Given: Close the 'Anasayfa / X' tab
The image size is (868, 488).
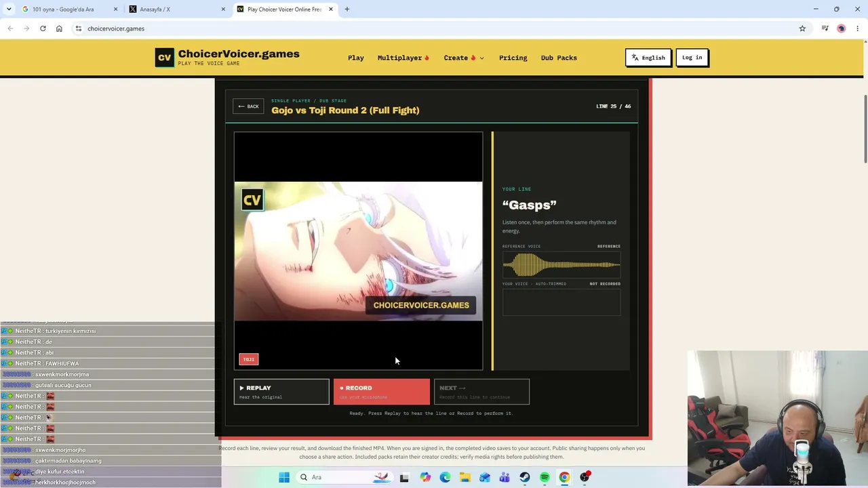Looking at the screenshot, I should (x=223, y=9).
